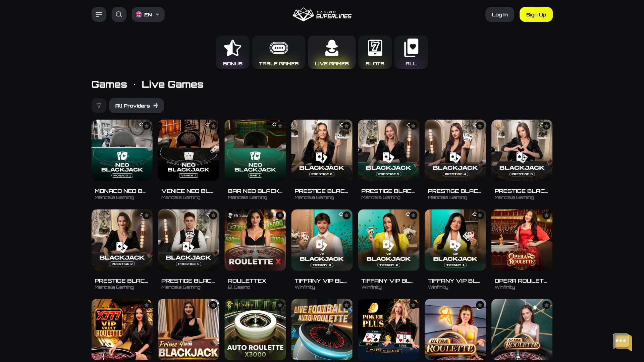This screenshot has height=362, width=644.
Task: Open the VIP Blackjack Tiffany 2 thumbnail
Action: [388, 240]
